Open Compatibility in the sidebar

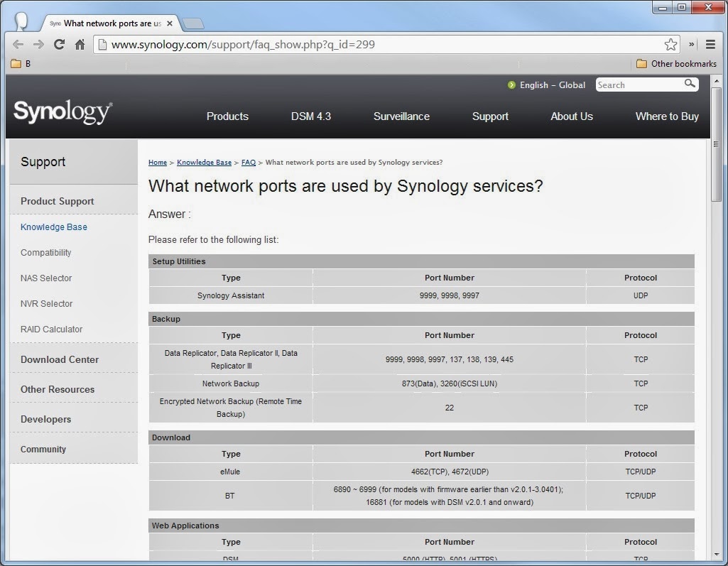[46, 253]
